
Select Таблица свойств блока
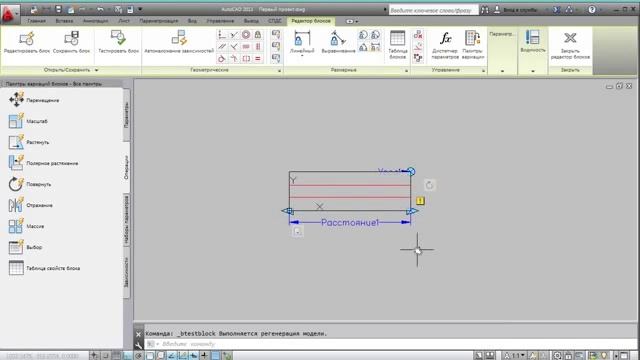(x=44, y=268)
